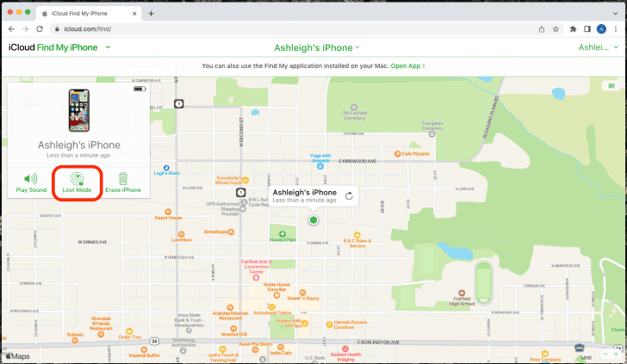The height and width of the screenshot is (364, 627).
Task: Click the Open App link
Action: coord(407,65)
